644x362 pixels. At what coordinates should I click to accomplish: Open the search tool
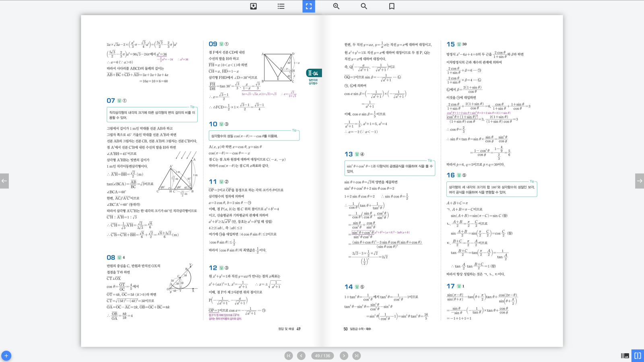(364, 6)
